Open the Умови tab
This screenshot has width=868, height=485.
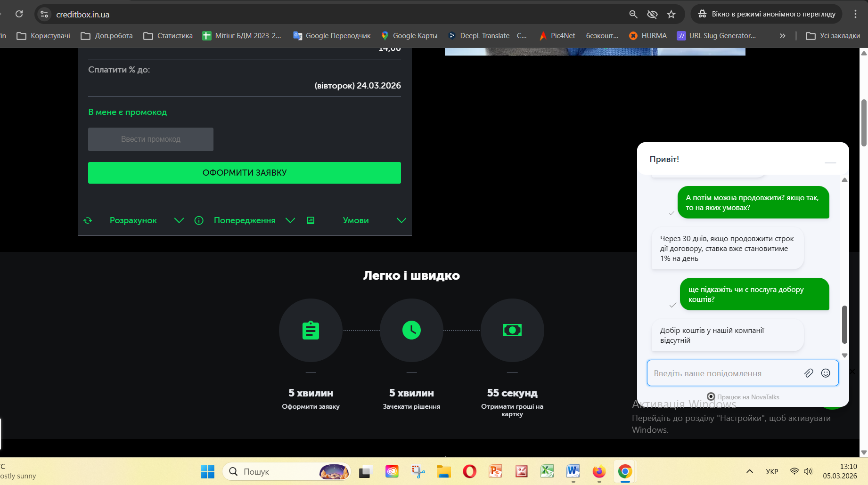[356, 220]
